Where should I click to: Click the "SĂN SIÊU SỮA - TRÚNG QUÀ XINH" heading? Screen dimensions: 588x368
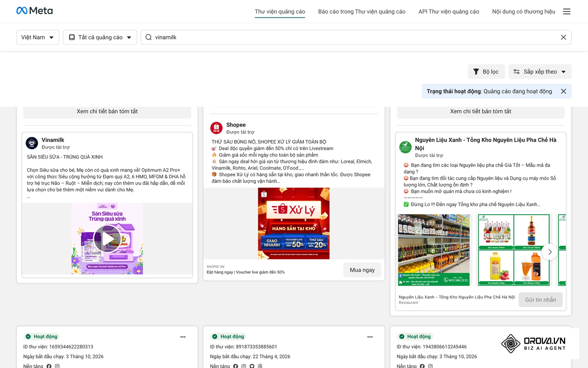click(65, 157)
